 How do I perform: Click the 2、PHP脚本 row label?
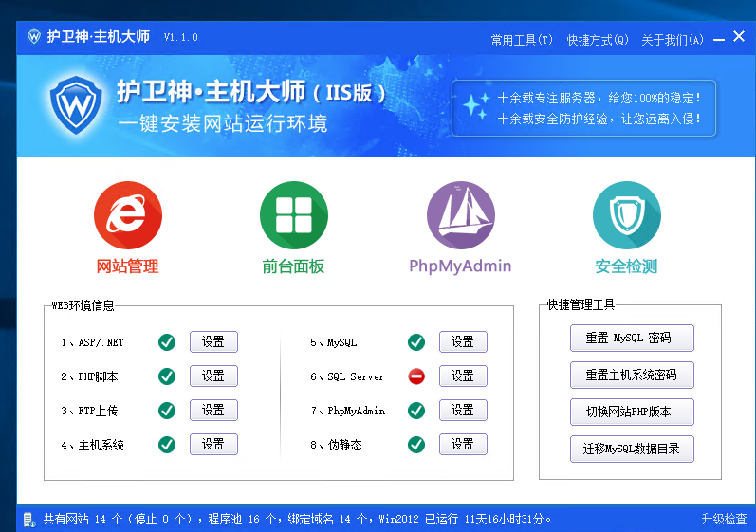pos(89,376)
